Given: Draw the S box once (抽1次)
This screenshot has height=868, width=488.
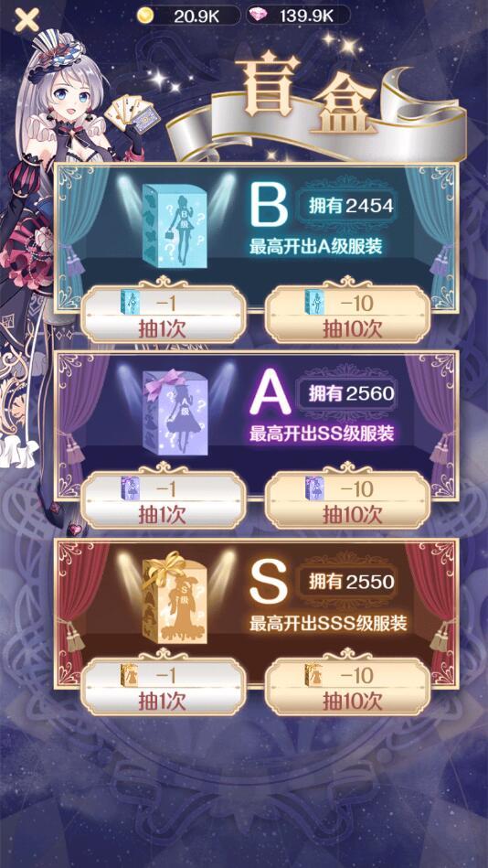Looking at the screenshot, I should tap(164, 686).
